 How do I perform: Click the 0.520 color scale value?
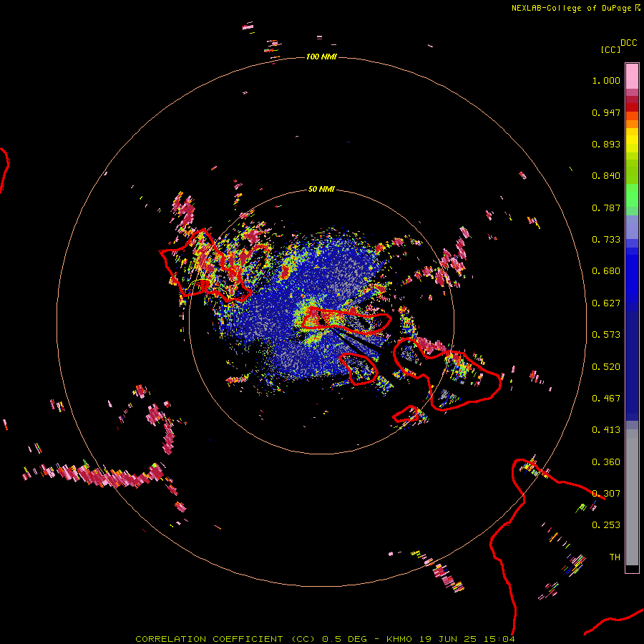point(606,367)
